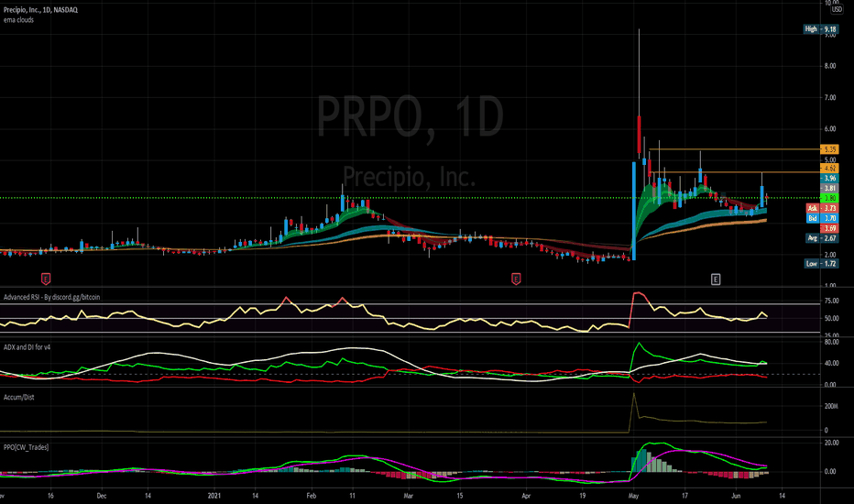This screenshot has width=854, height=504.
Task: Click the 6.00 value on the price axis
Action: coord(830,129)
